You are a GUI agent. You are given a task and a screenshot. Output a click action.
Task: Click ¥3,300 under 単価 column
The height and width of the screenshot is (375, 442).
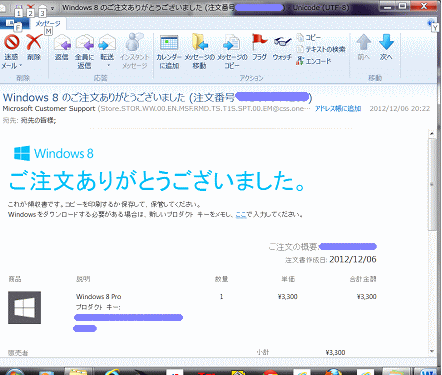(x=288, y=296)
